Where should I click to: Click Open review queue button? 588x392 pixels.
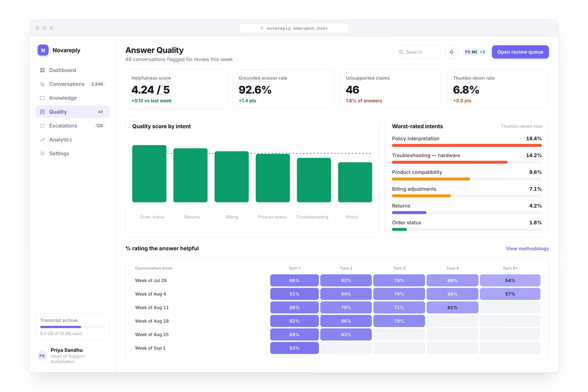point(520,52)
